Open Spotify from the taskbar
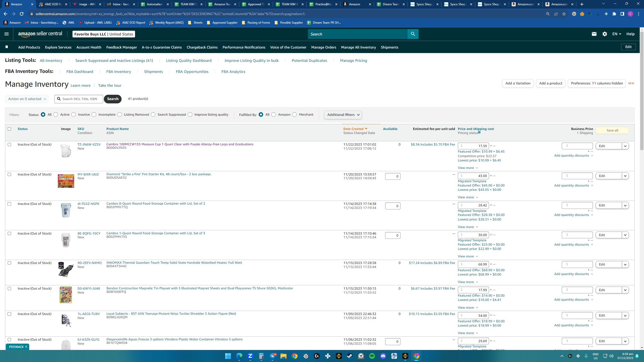Viewport: 644px width, 362px height. [372, 356]
